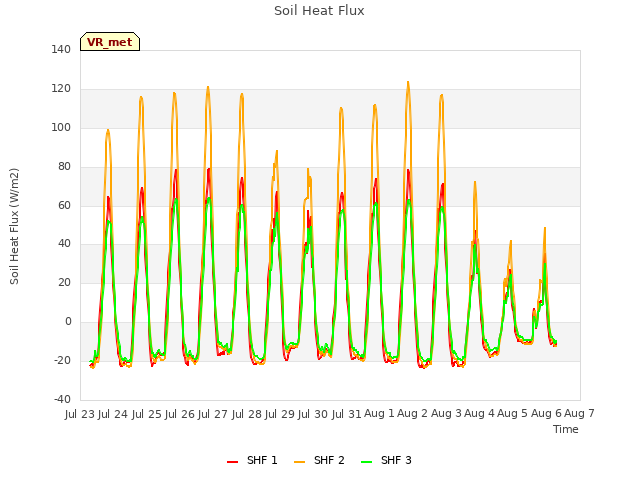This screenshot has height=480, width=640.
Task: Click the orange SHF 2 legend swatch
Action: coord(299,461)
